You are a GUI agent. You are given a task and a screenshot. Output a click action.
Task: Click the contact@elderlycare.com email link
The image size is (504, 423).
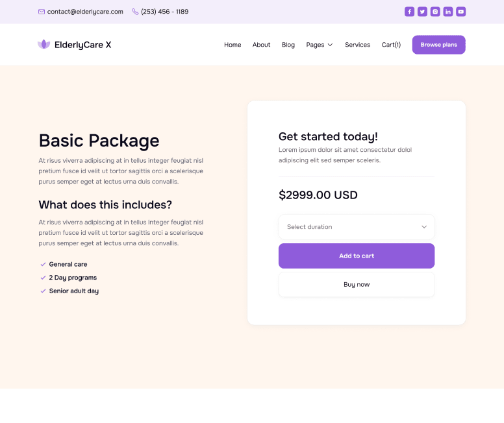pyautogui.click(x=85, y=12)
